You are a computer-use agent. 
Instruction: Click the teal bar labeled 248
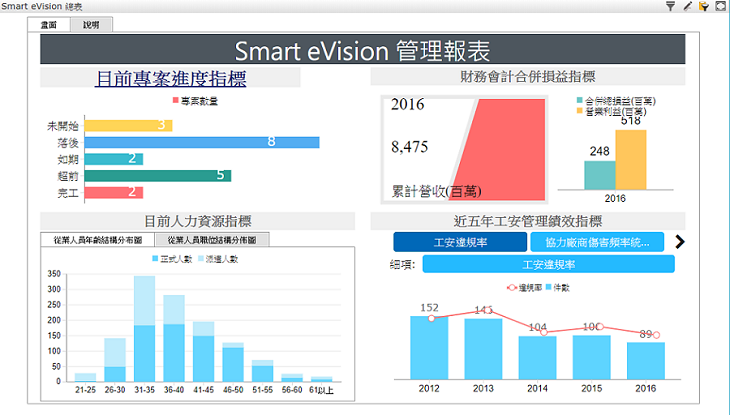coord(600,175)
